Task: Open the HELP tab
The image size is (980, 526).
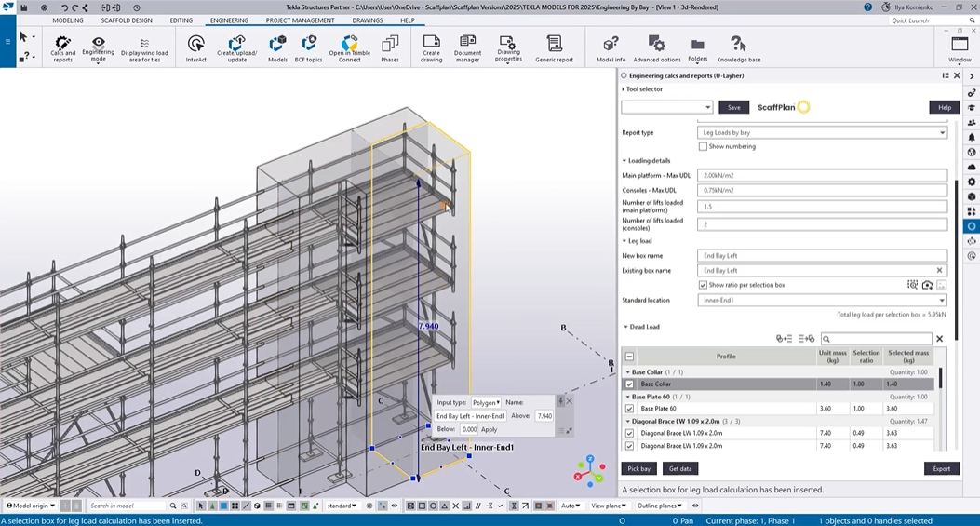Action: (x=408, y=20)
